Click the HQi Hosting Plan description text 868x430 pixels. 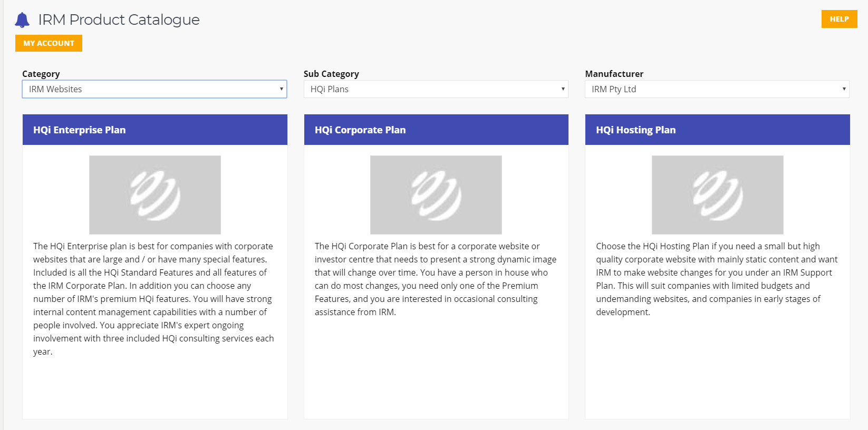717,279
